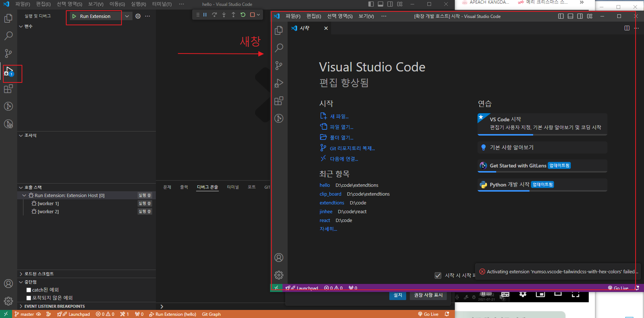The width and height of the screenshot is (644, 318).
Task: Click Accounts icon in hello window
Action: pyautogui.click(x=8, y=284)
